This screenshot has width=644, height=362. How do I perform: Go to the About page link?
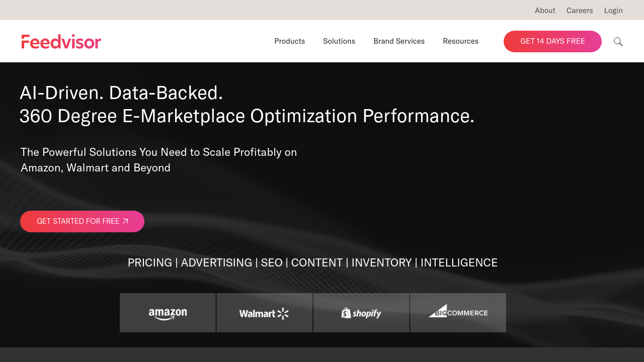pyautogui.click(x=545, y=11)
